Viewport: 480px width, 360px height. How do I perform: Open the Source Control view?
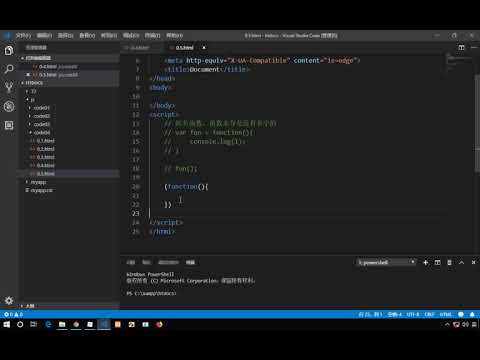pyautogui.click(x=9, y=87)
